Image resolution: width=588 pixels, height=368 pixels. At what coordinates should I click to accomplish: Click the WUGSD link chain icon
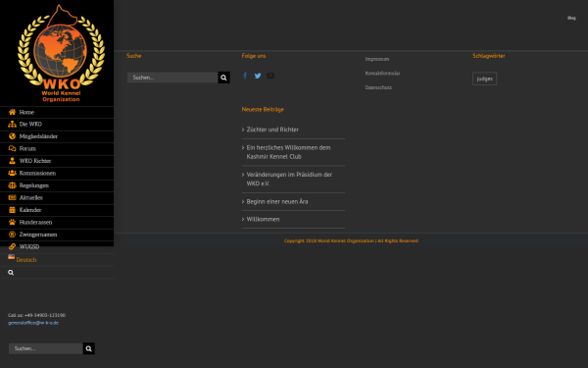(12, 246)
